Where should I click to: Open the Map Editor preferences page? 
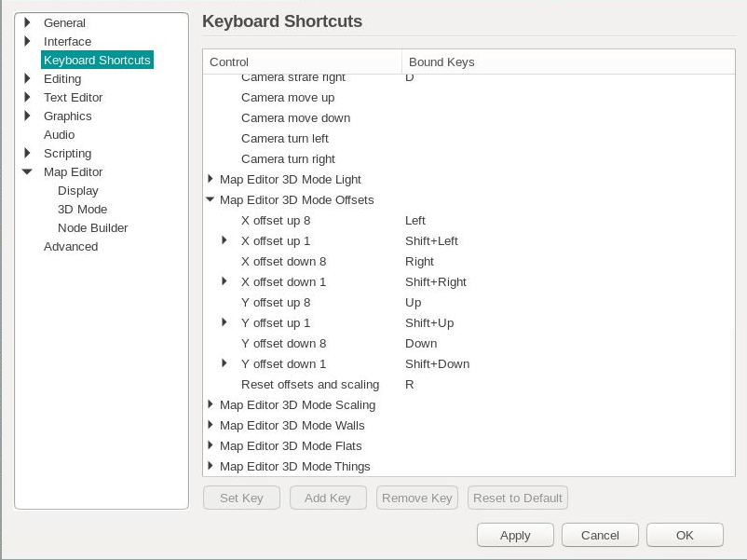(73, 171)
